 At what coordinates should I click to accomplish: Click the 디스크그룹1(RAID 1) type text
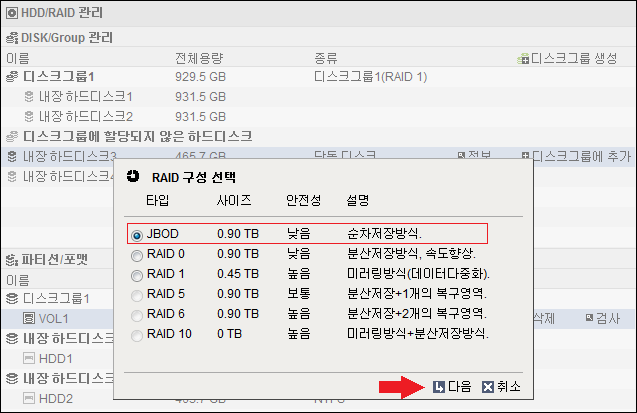pos(370,76)
